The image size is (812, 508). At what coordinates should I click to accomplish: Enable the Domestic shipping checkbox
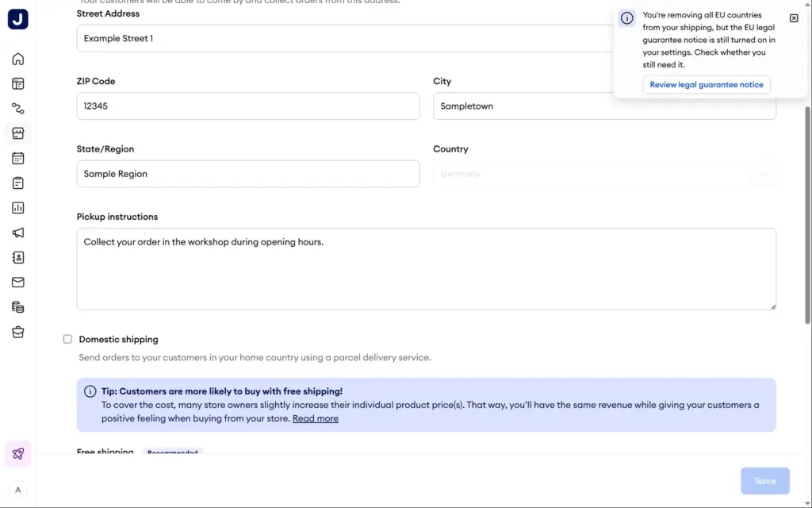68,339
